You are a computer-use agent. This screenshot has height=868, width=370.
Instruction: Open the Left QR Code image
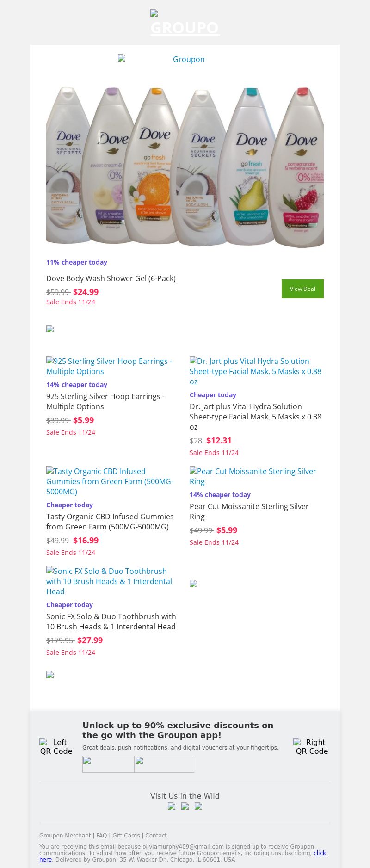tap(56, 746)
